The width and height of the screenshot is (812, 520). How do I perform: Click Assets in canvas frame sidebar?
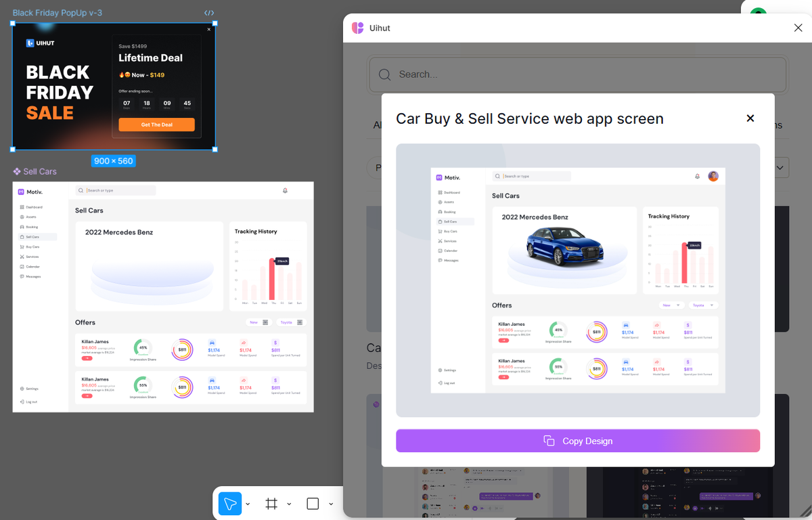(x=28, y=217)
